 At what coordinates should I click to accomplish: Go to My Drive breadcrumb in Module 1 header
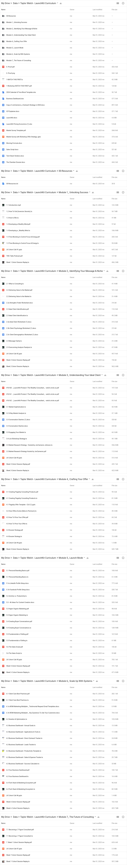[5, 192]
